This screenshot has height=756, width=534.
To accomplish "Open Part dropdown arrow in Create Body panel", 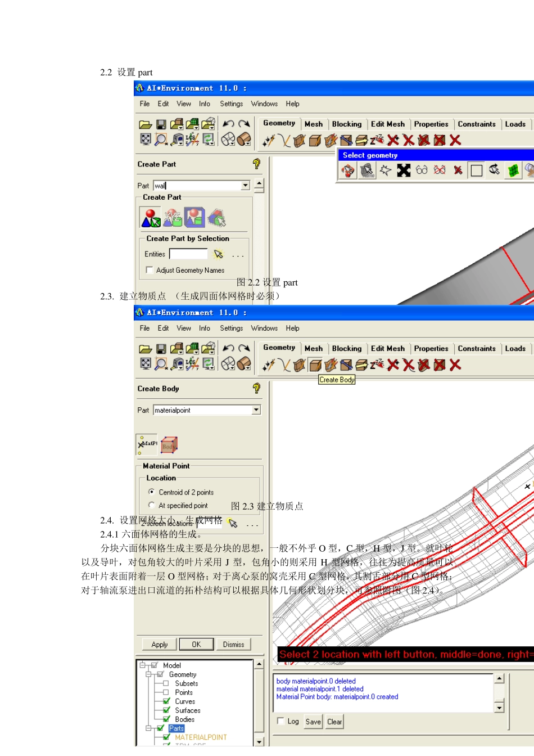I will [x=256, y=410].
